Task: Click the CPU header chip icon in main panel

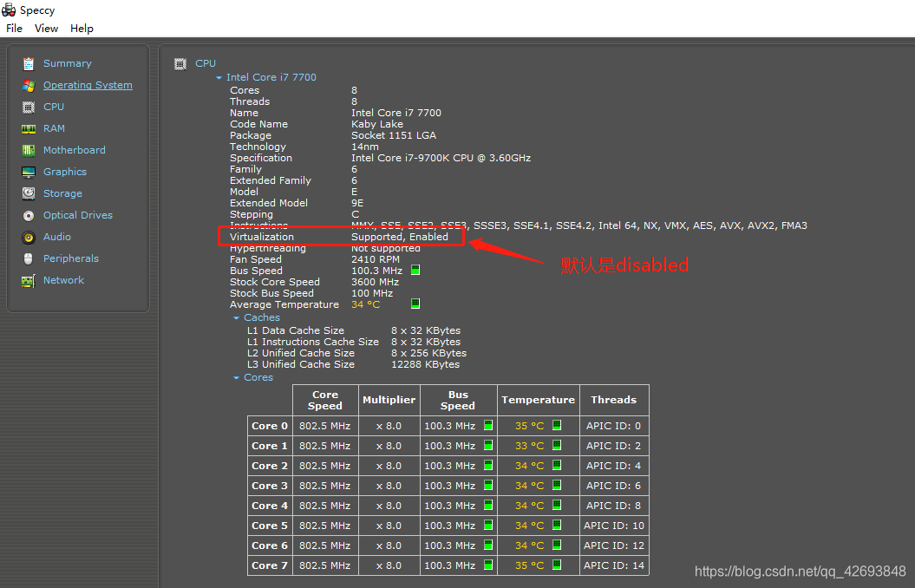Action: [180, 63]
